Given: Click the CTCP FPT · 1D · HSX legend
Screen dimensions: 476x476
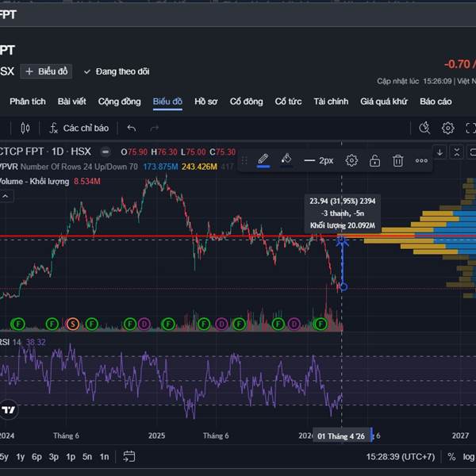Looking at the screenshot, I should tap(45, 152).
